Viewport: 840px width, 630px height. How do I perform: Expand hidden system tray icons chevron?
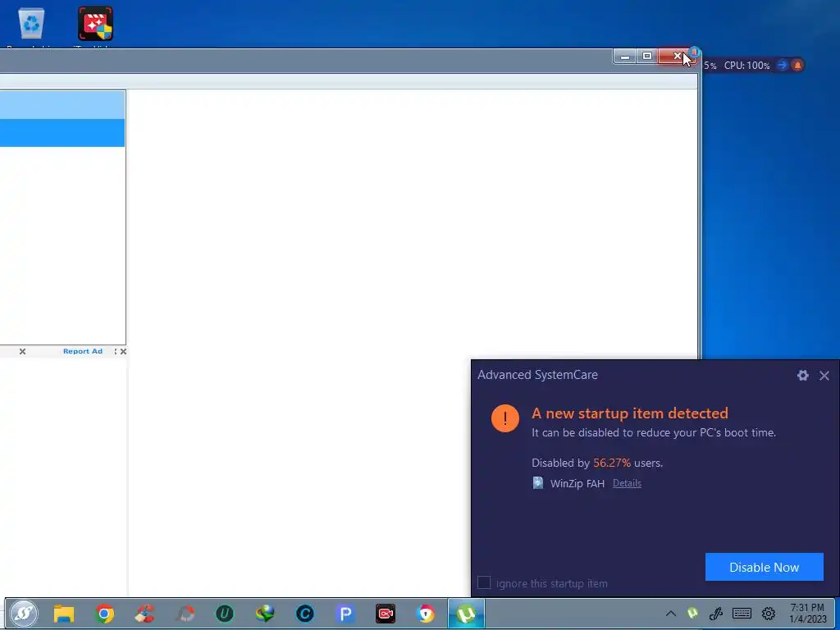[671, 614]
